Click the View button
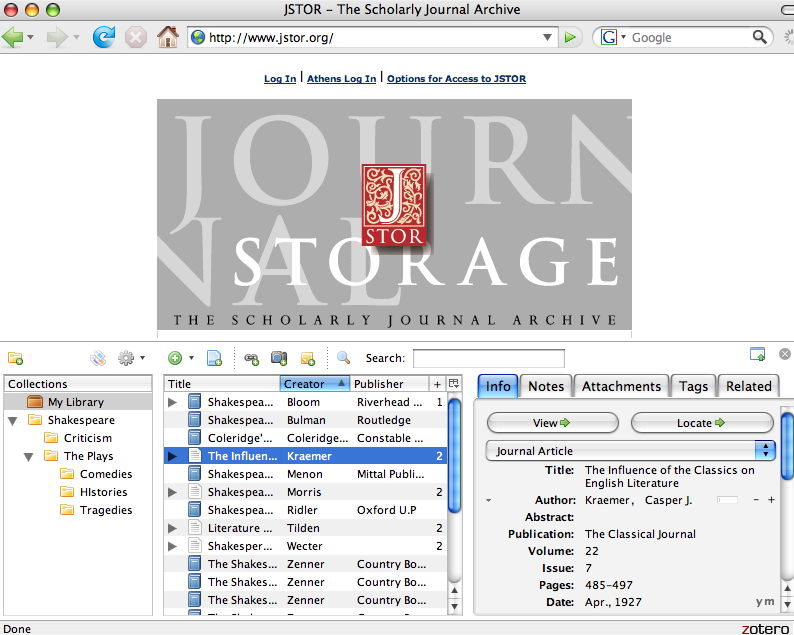 click(x=552, y=423)
